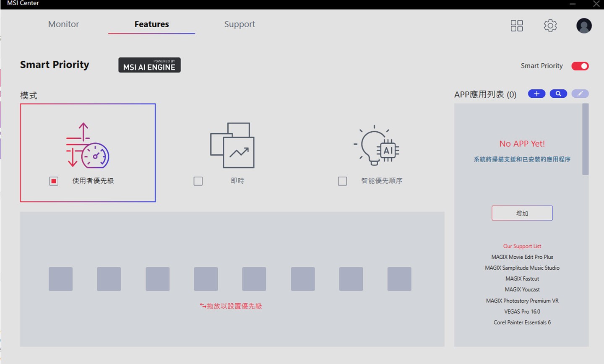
Task: Click the APP list scrollbar
Action: (x=586, y=139)
